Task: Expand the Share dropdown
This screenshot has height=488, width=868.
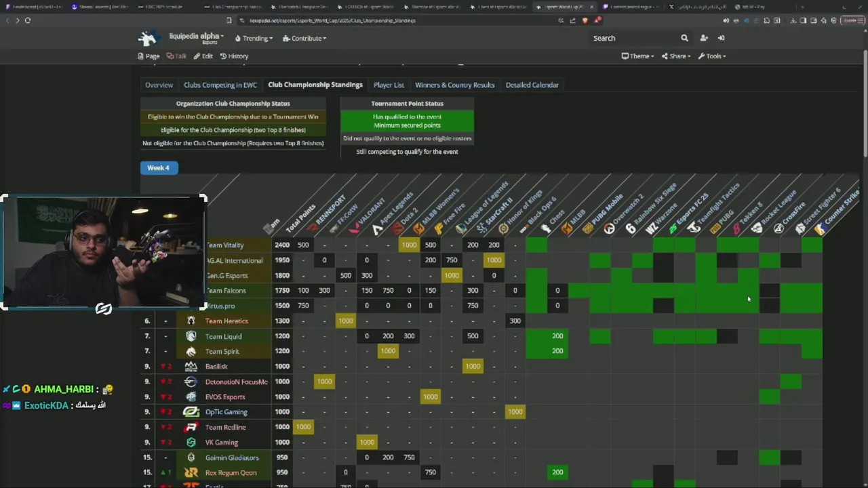Action: coord(676,56)
